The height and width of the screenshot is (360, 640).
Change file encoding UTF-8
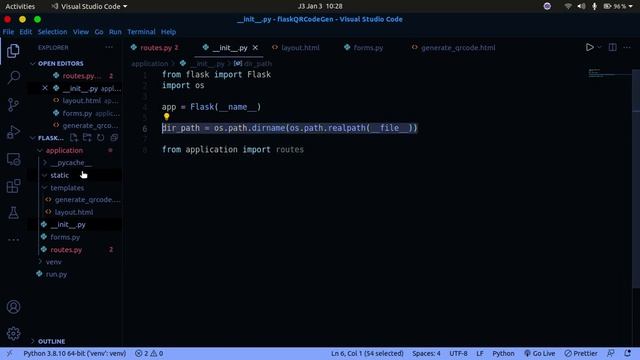coord(458,353)
